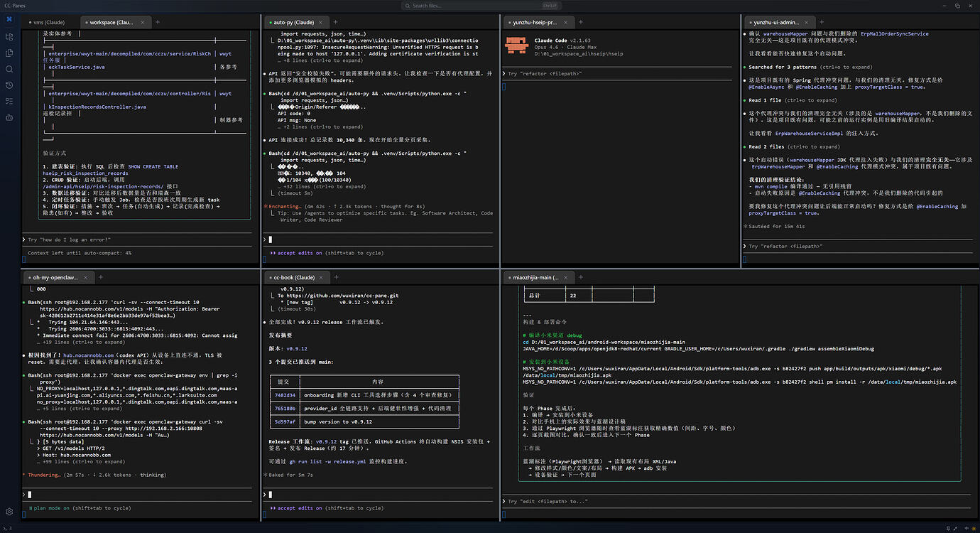Add new tab beside auto-py tab
Viewport: 980px width, 533px height.
tap(336, 22)
